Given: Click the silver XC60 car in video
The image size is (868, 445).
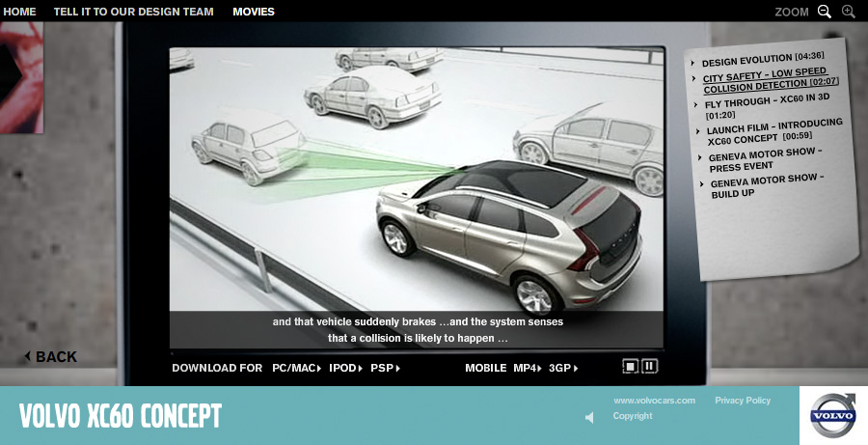Looking at the screenshot, I should click(x=509, y=238).
